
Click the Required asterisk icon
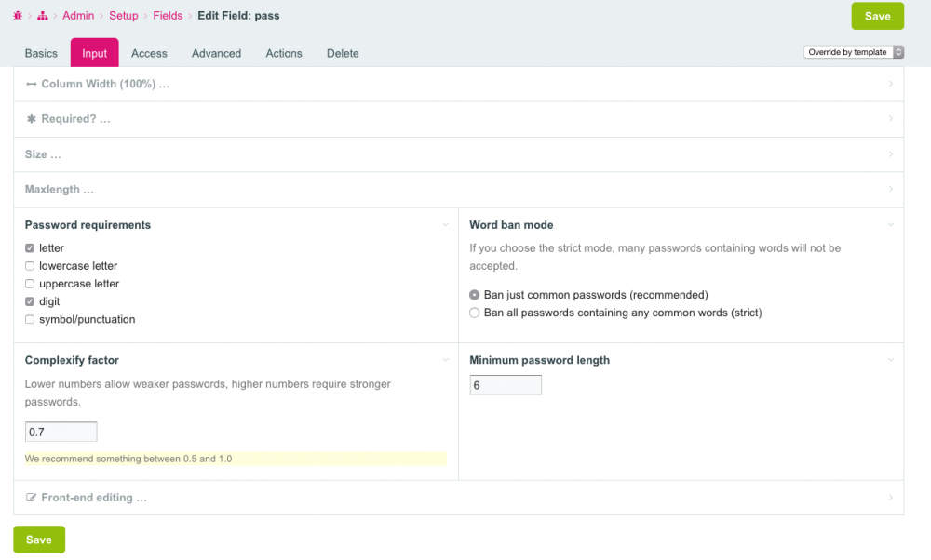tap(31, 119)
